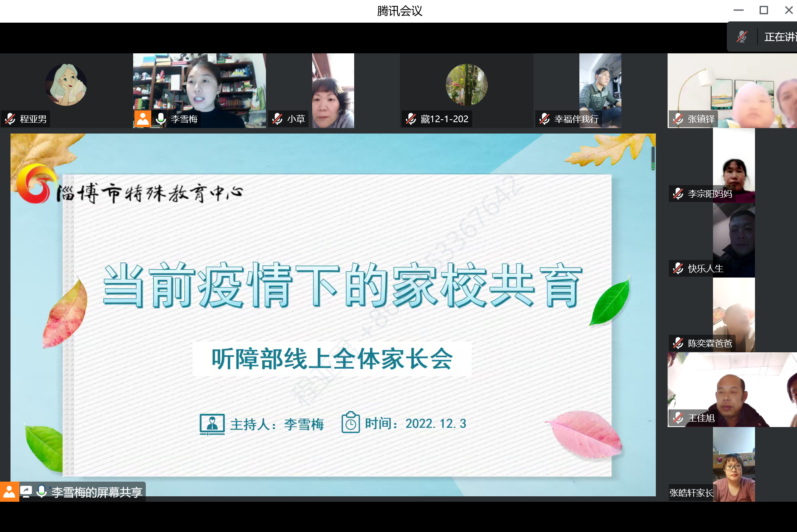Click the muted mic icon beside 程亚男
The height and width of the screenshot is (532, 797).
point(11,119)
